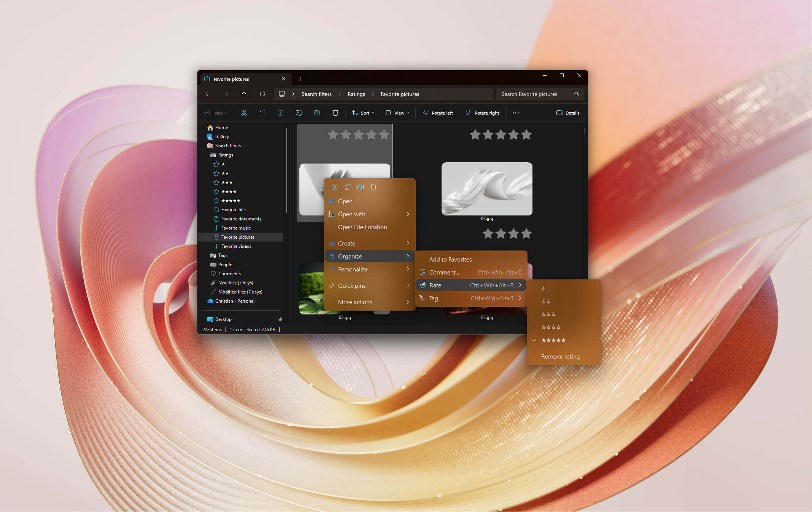812x512 pixels.
Task: Click the Search Favorite pictures field
Action: point(539,94)
